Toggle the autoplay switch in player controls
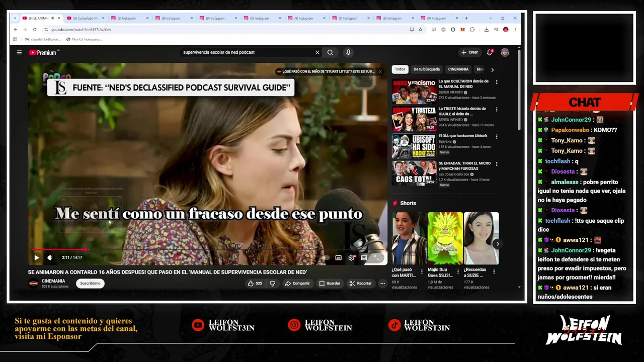Screen dimensions: 644x362 point(325,257)
